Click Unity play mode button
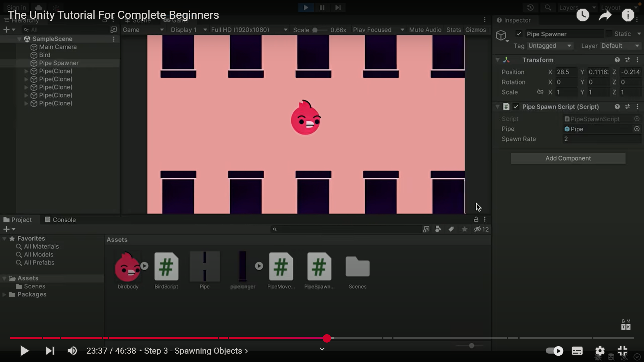The height and width of the screenshot is (362, 644). pos(306,7)
